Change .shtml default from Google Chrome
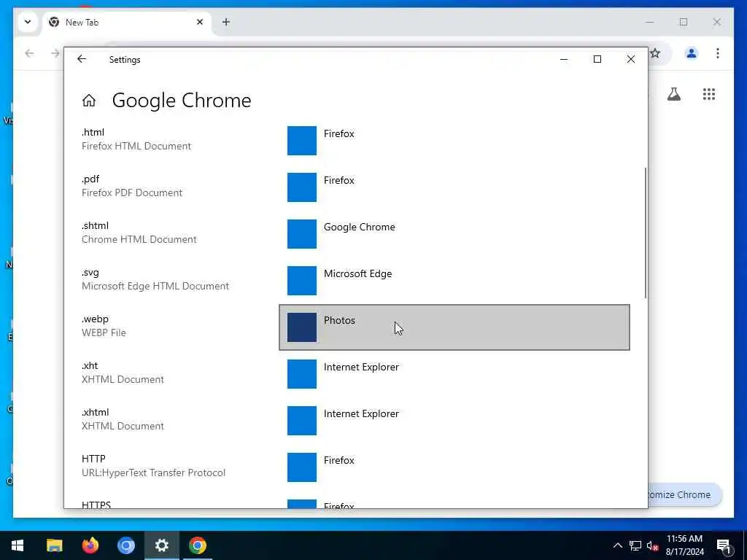This screenshot has width=747, height=560. tap(454, 234)
